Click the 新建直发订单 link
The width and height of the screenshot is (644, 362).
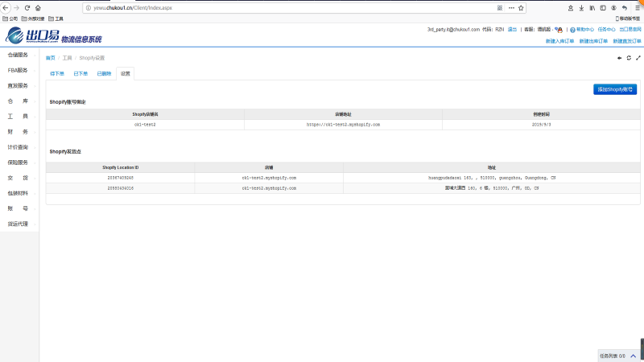[627, 41]
